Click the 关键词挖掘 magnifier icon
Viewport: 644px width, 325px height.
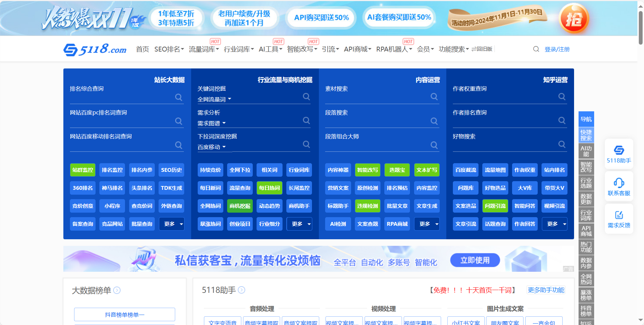306,97
